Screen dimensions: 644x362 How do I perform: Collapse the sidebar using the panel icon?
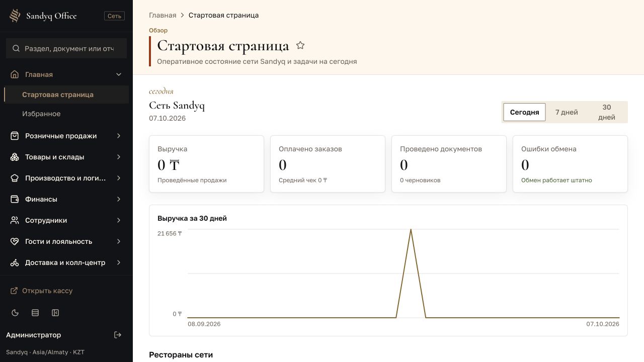coord(55,313)
